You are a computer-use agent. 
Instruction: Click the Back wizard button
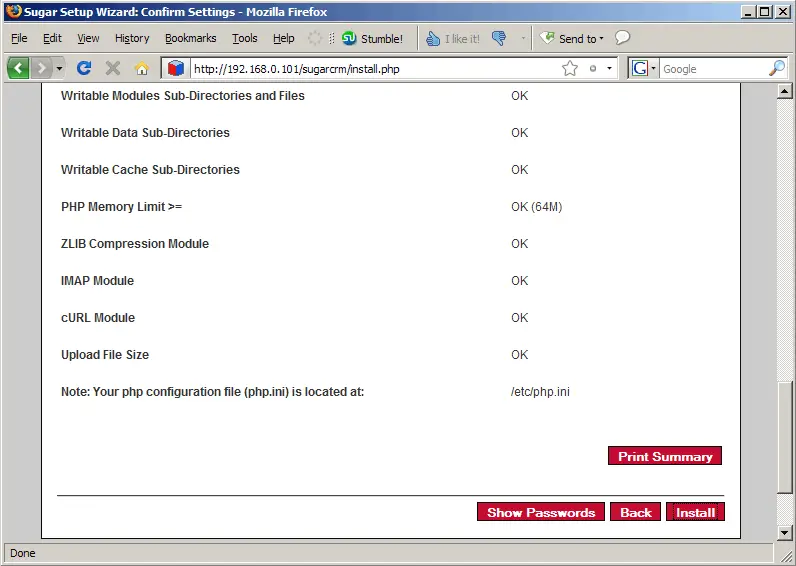point(636,512)
